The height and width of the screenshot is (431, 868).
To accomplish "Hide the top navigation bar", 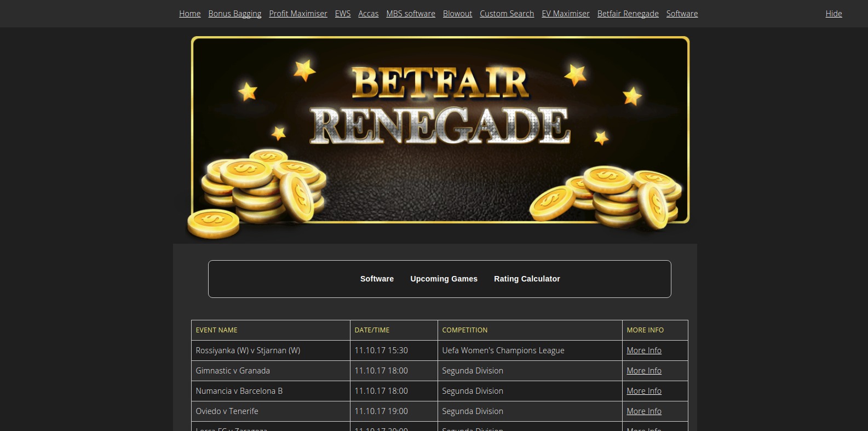I will 833,14.
